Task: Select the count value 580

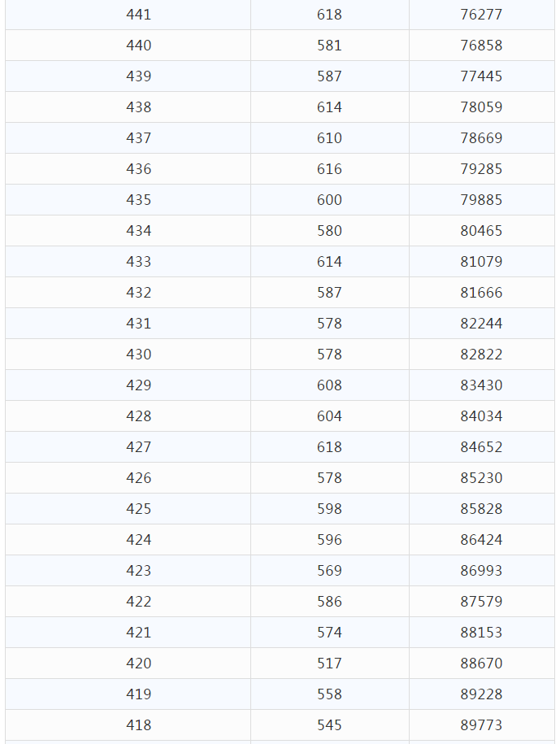Action: pos(329,231)
